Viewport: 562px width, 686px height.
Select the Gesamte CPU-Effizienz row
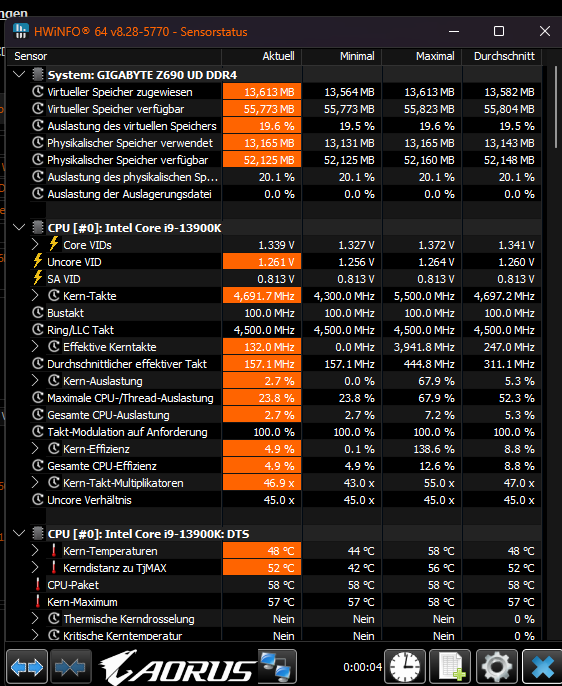[x=286, y=466]
